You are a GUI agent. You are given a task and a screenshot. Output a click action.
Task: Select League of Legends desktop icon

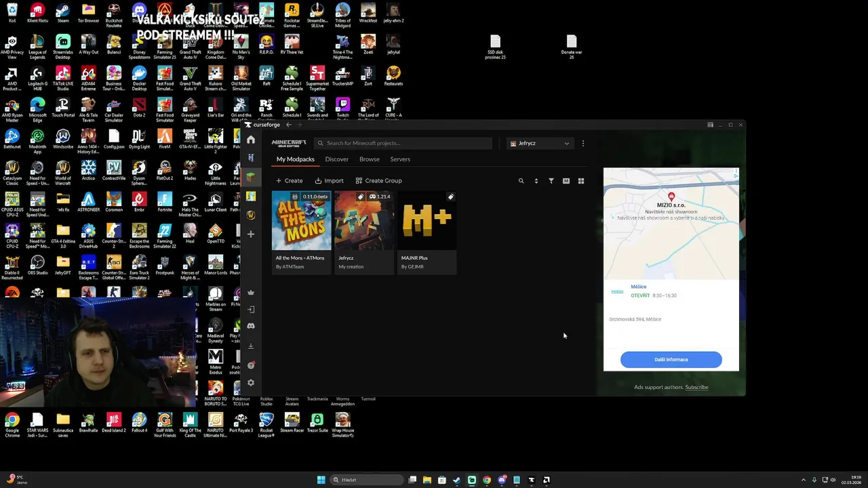tap(37, 47)
